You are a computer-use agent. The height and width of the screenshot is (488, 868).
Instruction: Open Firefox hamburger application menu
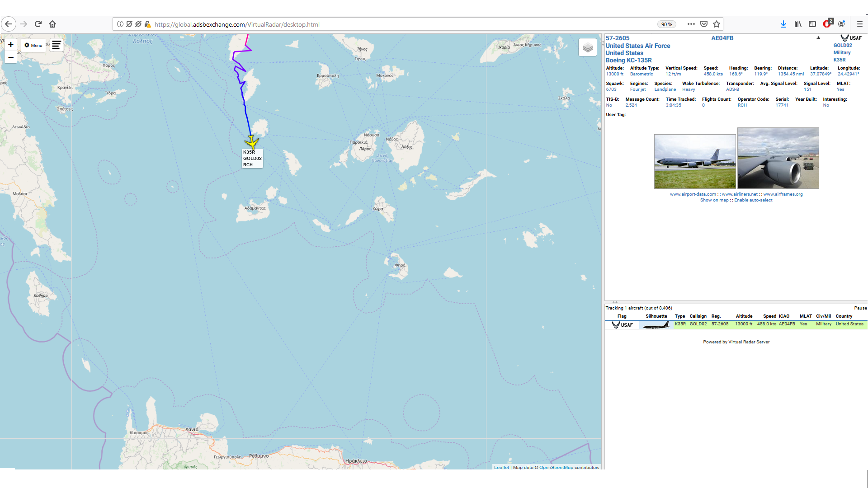coord(859,24)
